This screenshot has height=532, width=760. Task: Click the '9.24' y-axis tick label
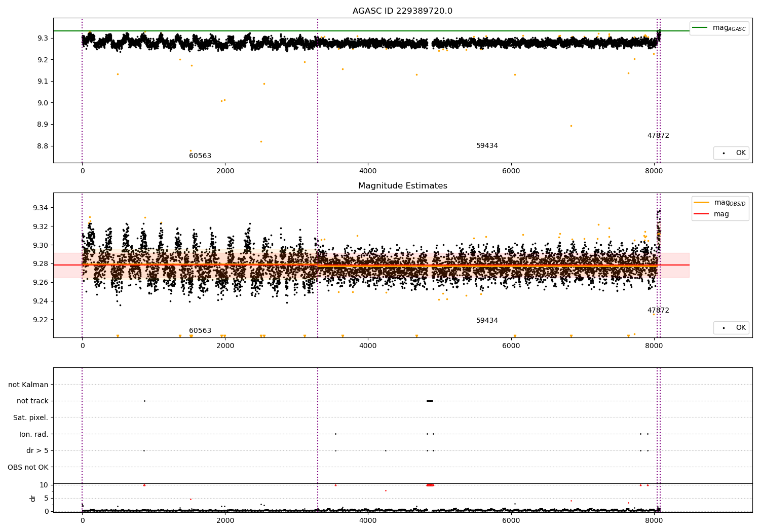[41, 301]
